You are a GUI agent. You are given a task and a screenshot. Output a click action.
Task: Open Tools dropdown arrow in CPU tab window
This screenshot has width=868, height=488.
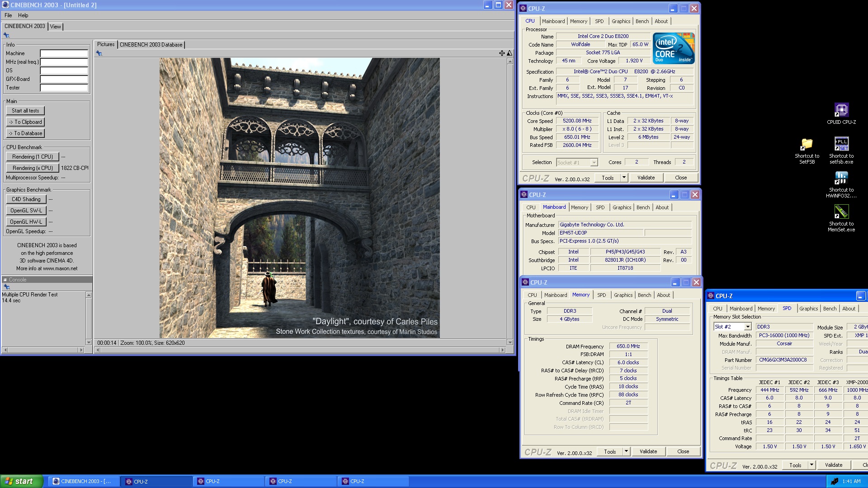[x=624, y=178]
